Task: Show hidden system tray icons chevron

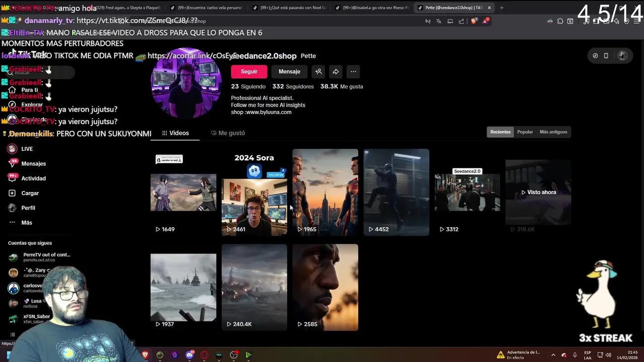Action: point(553,355)
